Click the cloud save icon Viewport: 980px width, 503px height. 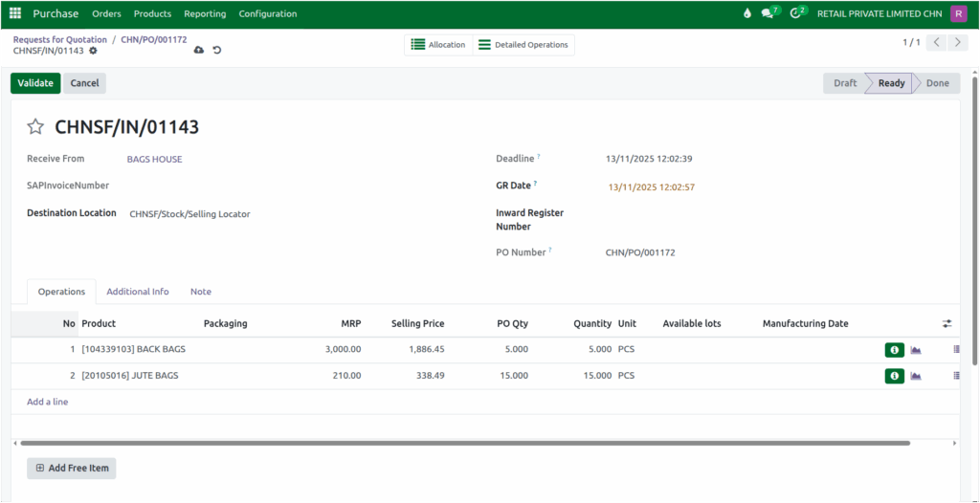pyautogui.click(x=199, y=50)
